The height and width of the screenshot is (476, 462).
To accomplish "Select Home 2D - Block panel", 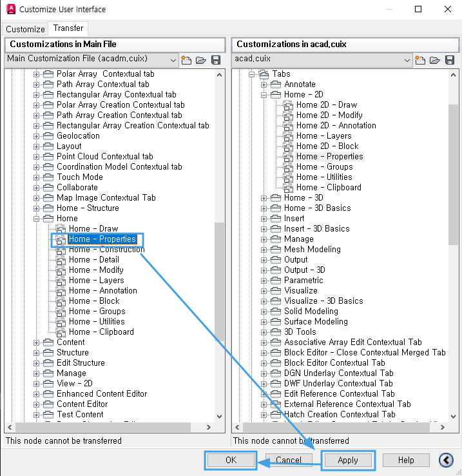I will (x=327, y=146).
